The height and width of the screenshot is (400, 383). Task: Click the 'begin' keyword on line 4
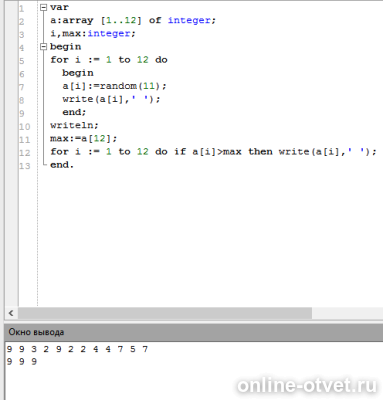pos(65,47)
